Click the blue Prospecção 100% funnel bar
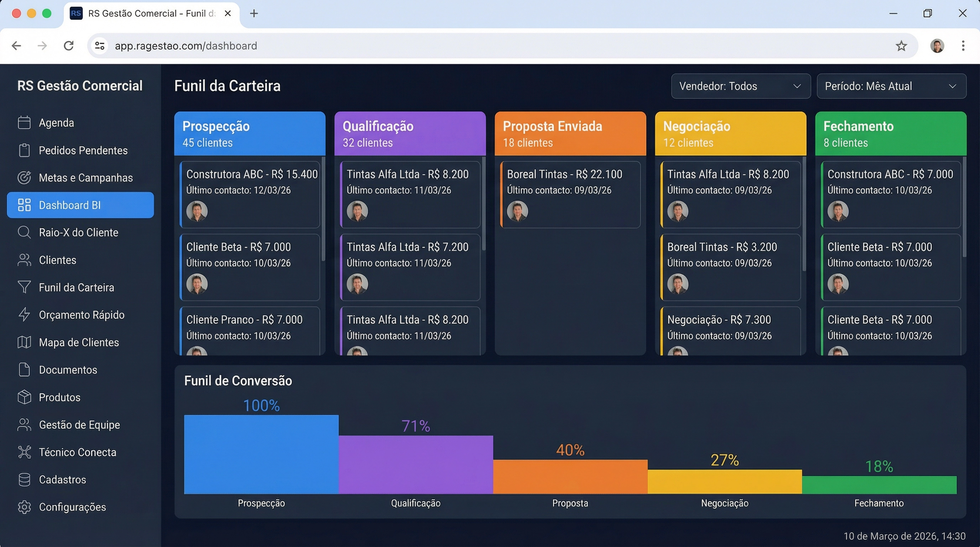 261,454
